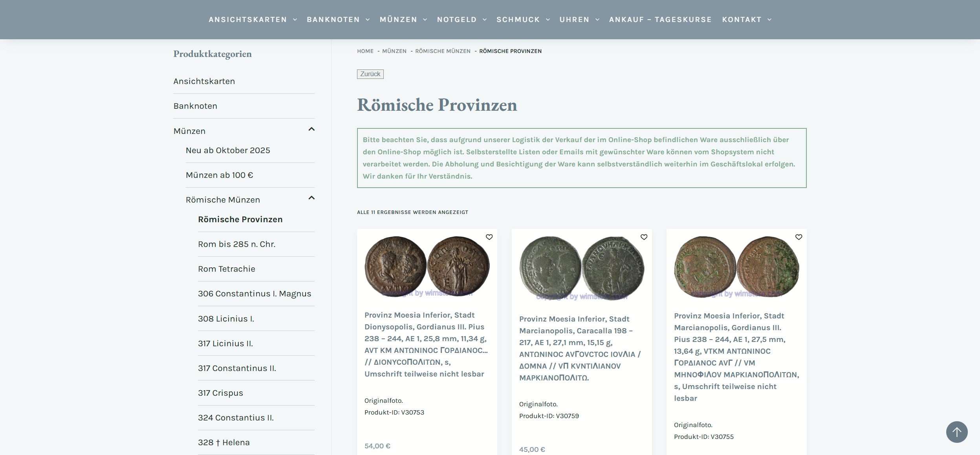Open the Caracalla Marcianopolis coin thumbnail

click(x=582, y=269)
